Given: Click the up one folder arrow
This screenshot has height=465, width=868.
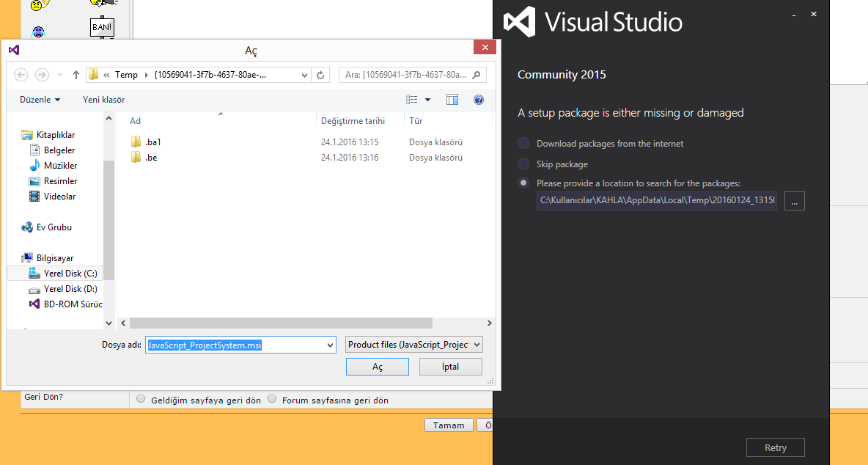Looking at the screenshot, I should tap(76, 75).
